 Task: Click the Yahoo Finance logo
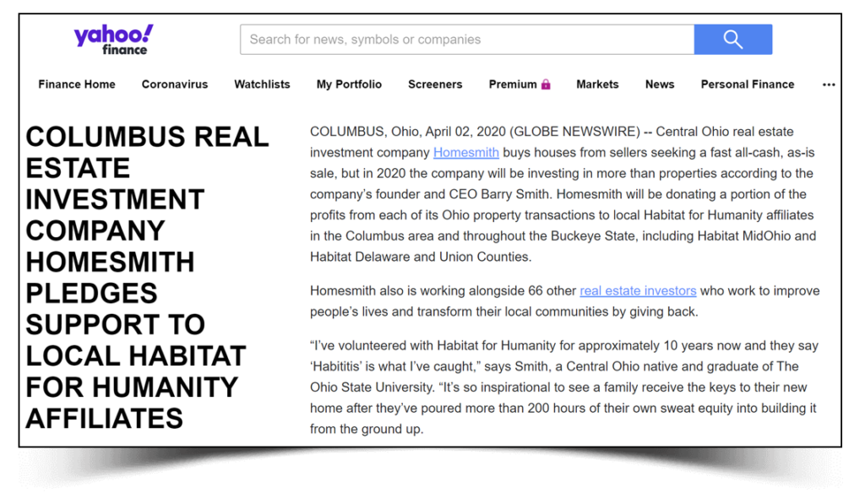pyautogui.click(x=114, y=40)
